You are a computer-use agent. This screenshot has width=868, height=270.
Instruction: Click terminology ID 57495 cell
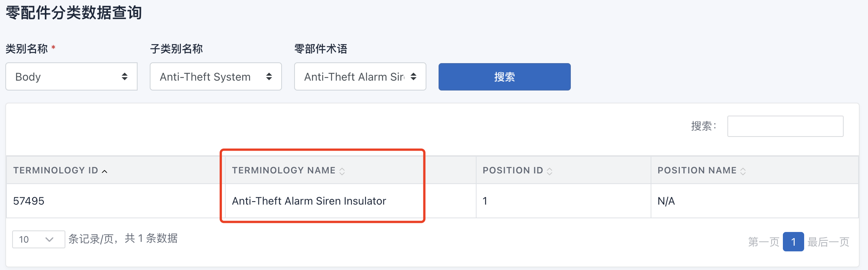click(29, 201)
